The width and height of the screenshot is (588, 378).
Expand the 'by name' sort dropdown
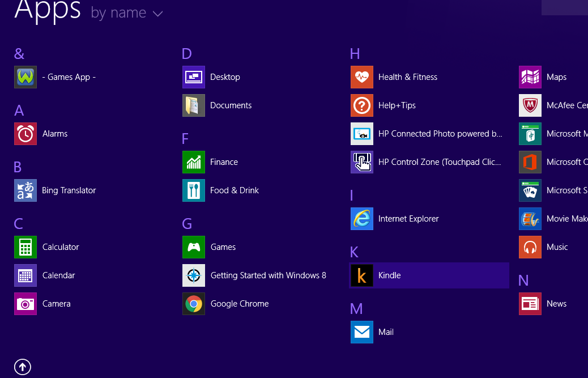tap(119, 13)
